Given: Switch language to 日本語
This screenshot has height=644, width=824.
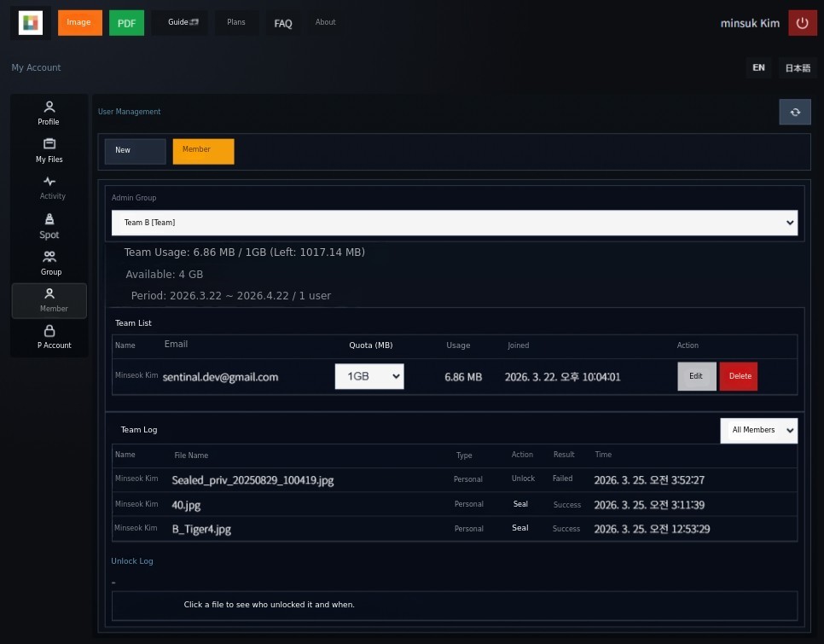Looking at the screenshot, I should (798, 68).
